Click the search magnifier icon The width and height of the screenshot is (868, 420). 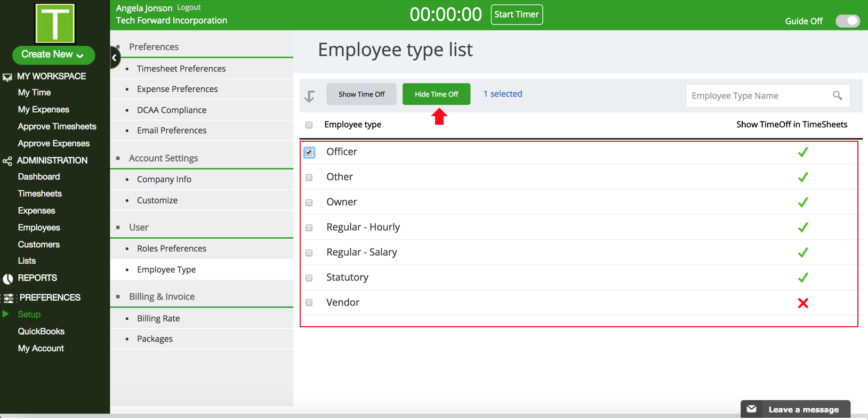click(837, 96)
